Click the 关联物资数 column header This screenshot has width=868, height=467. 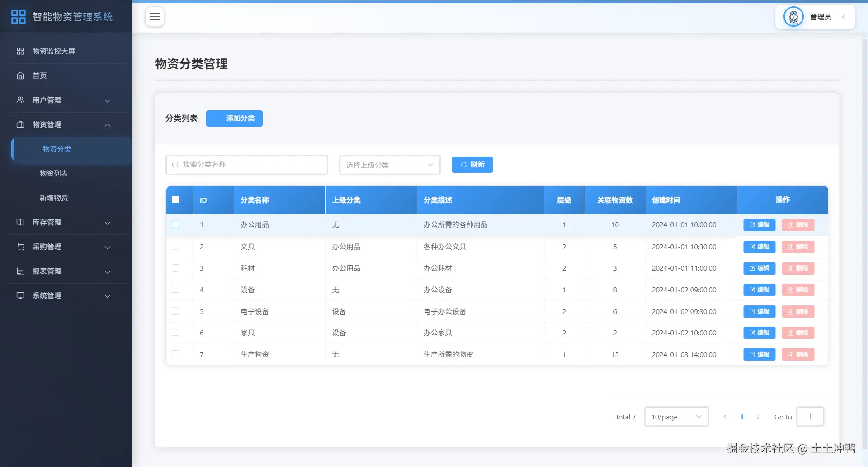(x=615, y=200)
